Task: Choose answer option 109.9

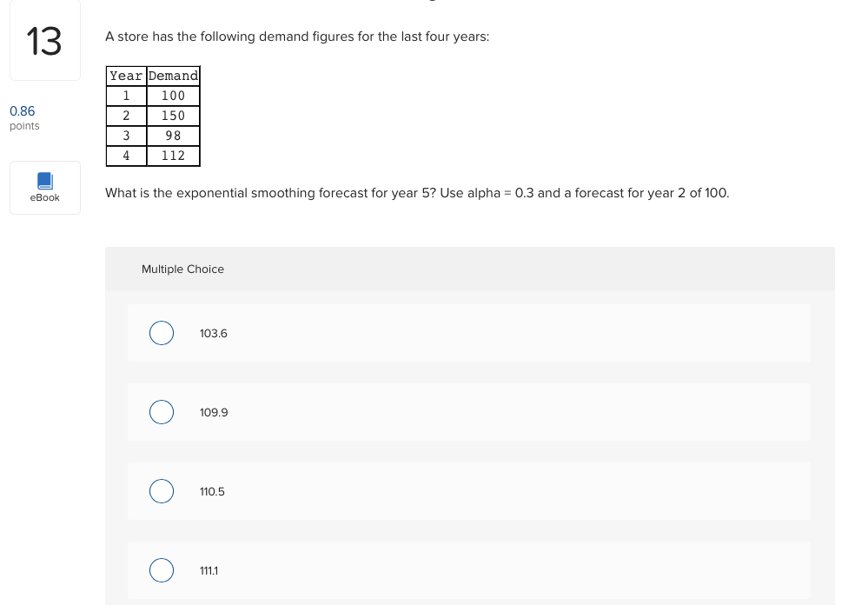Action: [x=214, y=412]
